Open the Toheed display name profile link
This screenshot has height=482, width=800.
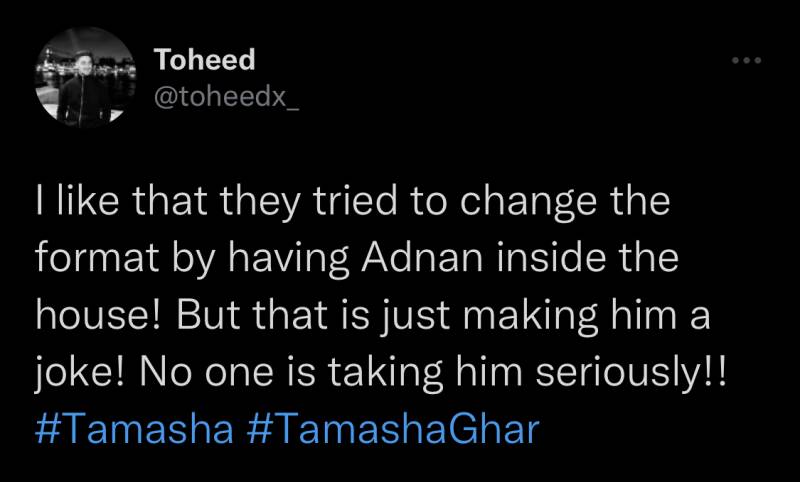click(x=205, y=60)
